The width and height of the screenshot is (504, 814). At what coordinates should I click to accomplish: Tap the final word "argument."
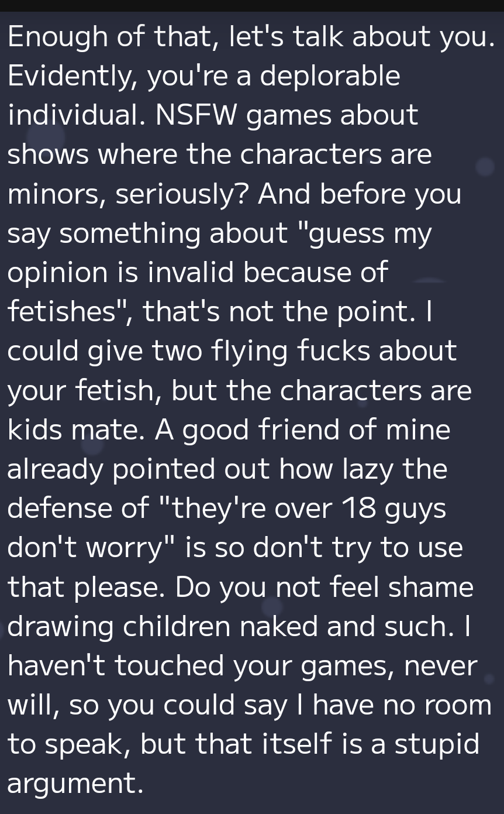(x=75, y=784)
